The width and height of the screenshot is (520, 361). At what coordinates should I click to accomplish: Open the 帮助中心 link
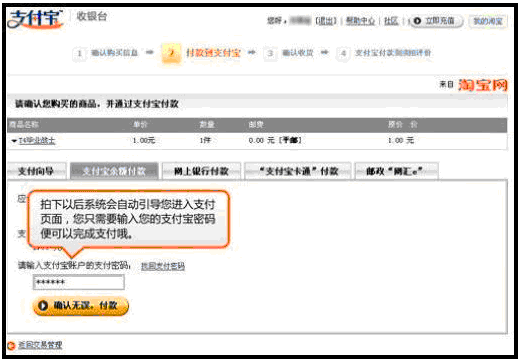[x=360, y=21]
